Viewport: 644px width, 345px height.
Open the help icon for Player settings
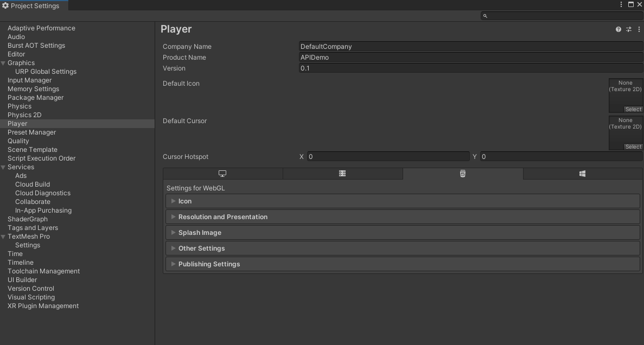point(619,29)
